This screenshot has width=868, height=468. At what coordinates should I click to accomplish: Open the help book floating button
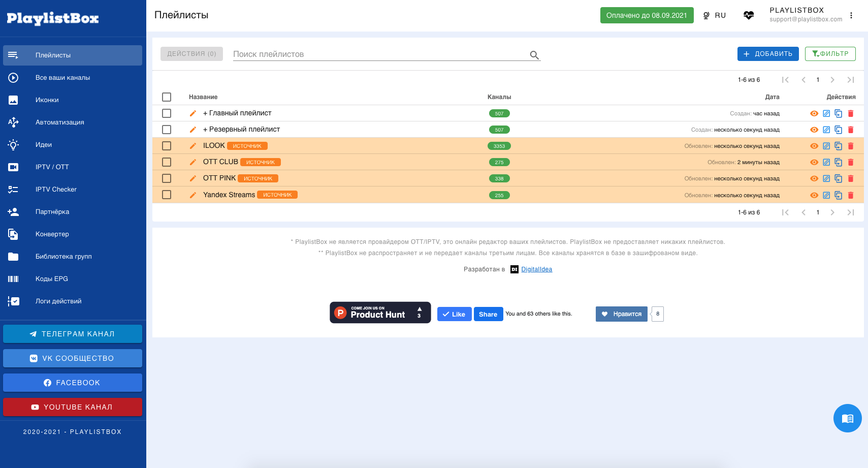[847, 418]
